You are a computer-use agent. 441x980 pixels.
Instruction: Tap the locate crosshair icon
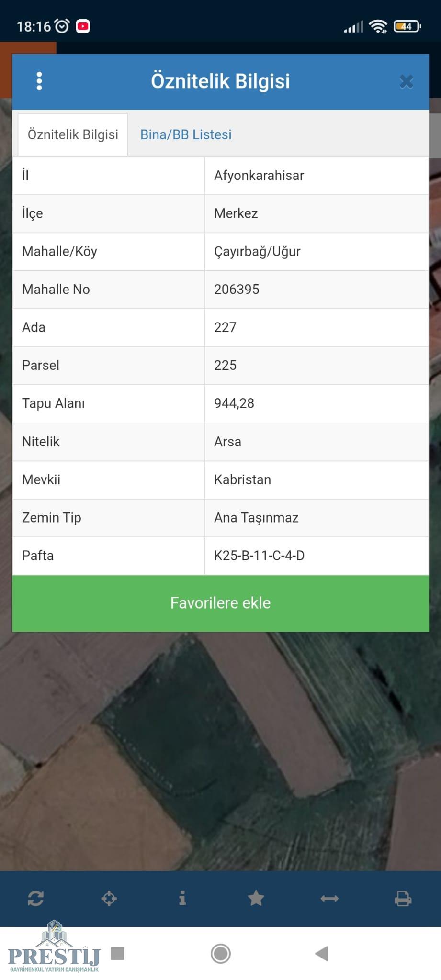click(x=109, y=898)
